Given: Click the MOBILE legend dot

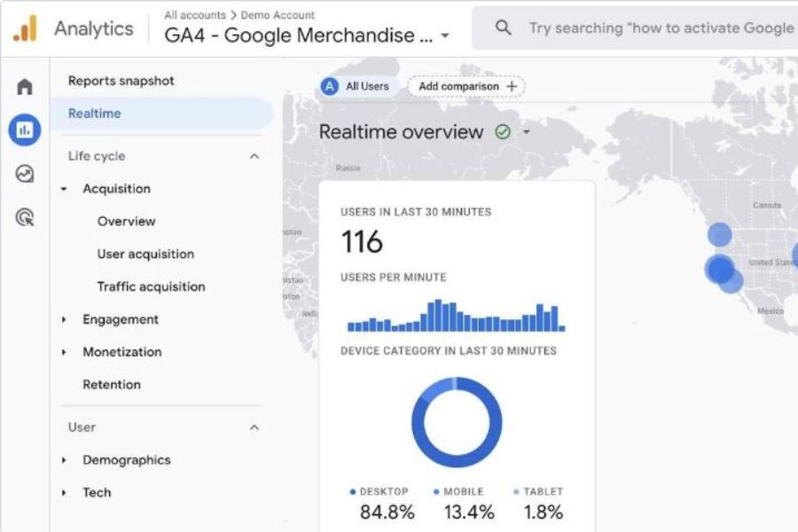Looking at the screenshot, I should click(436, 492).
